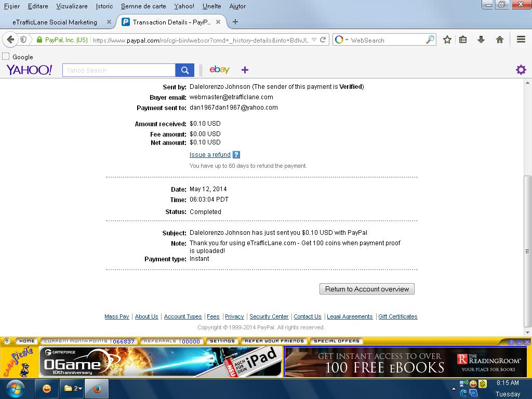Image resolution: width=532 pixels, height=399 pixels.
Task: Go to the browser home page icon
Action: 499,39
